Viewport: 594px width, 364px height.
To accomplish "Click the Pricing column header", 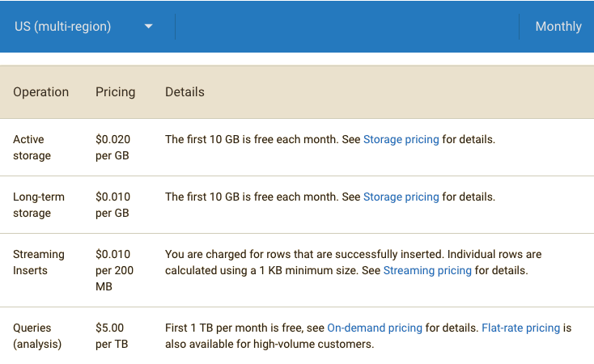I will click(x=115, y=91).
